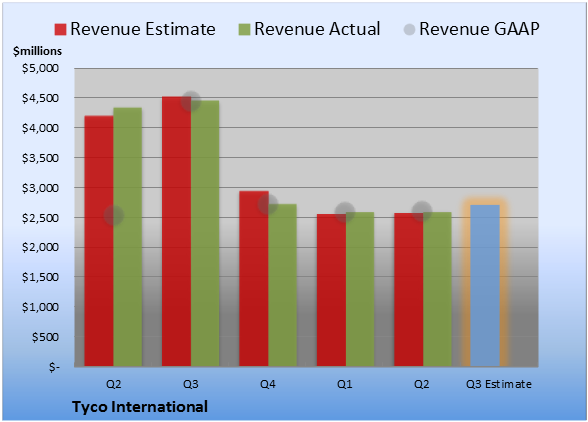Click the green Revenue Actual legend swatch
This screenshot has width=588, height=422.
(x=244, y=30)
